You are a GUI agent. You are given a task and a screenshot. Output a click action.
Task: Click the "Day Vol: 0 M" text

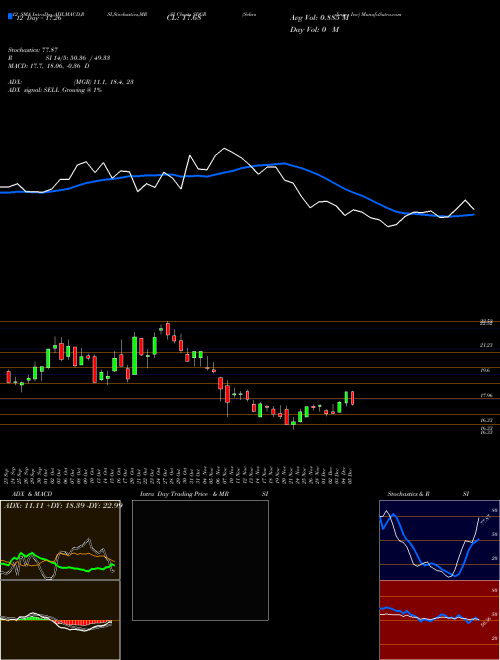pyautogui.click(x=314, y=30)
